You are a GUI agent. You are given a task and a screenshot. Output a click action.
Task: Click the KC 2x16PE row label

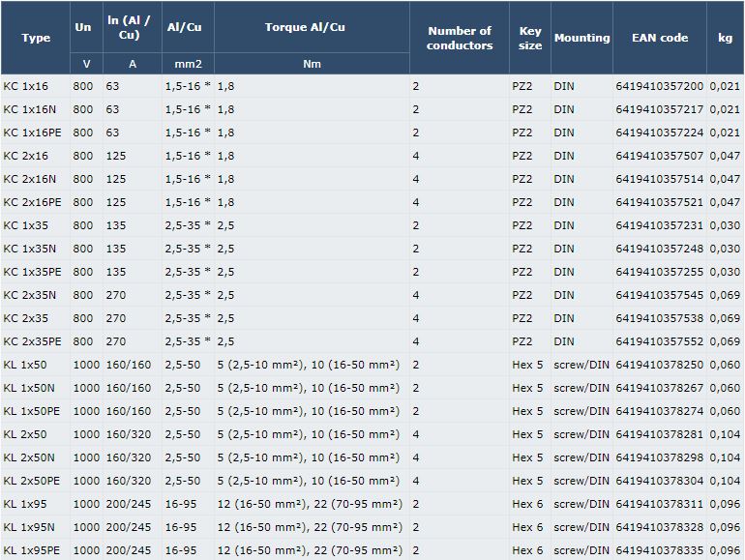32,202
